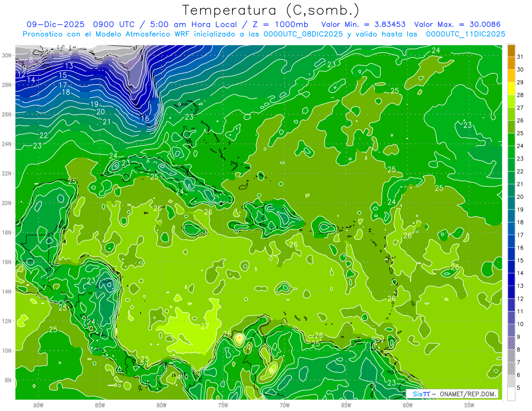The width and height of the screenshot is (532, 411).
Task: Click the latitude axis label "14N"
Action: 8,292
